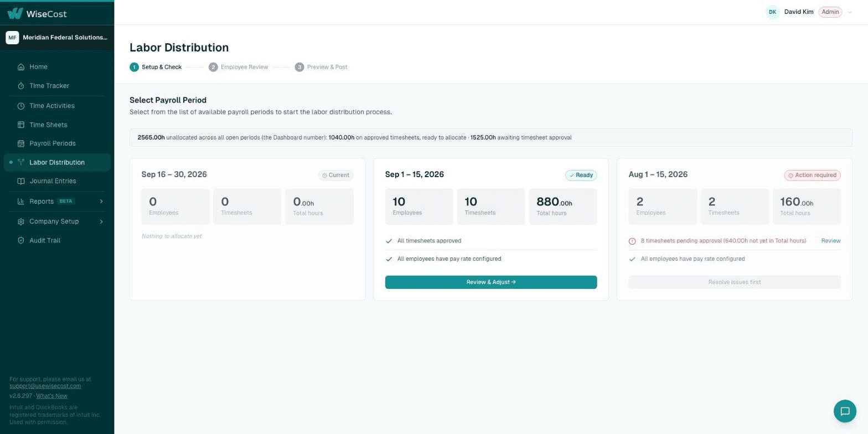The image size is (868, 434).
Task: Click the check icon next to All timesheets approved
Action: pos(389,241)
